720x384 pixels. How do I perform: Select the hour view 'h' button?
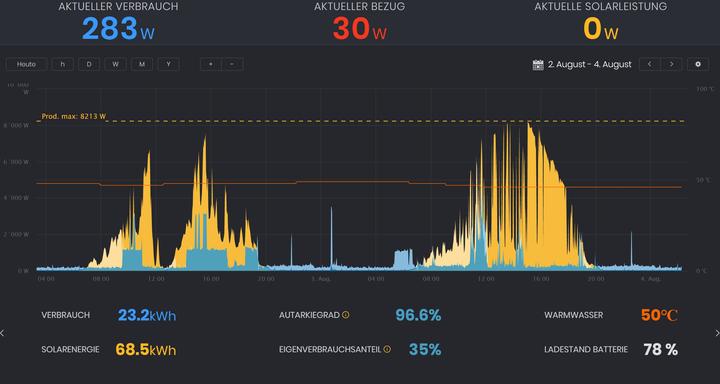62,64
